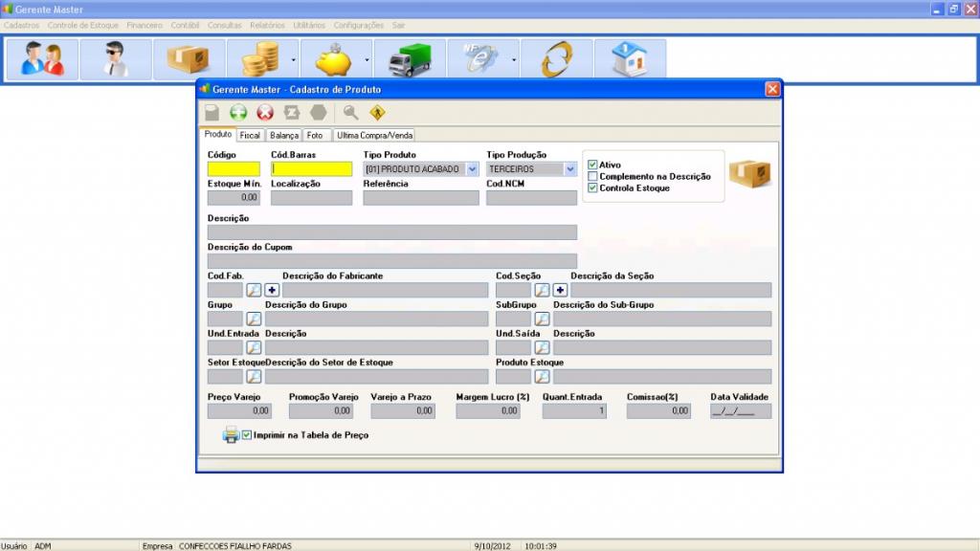980x551 pixels.
Task: Cancel the record with the red X icon
Action: [x=265, y=113]
